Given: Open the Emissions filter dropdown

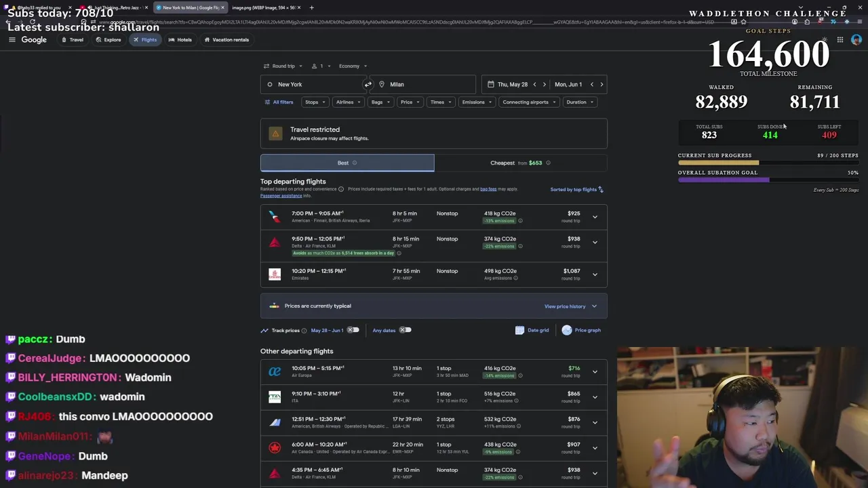Looking at the screenshot, I should tap(477, 102).
